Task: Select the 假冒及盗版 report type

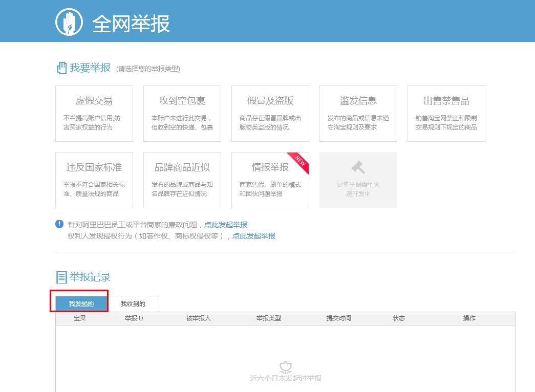Action: pyautogui.click(x=270, y=113)
